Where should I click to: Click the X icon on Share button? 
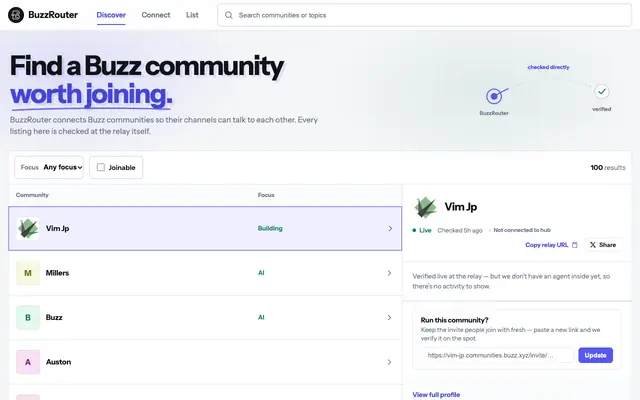coord(593,245)
